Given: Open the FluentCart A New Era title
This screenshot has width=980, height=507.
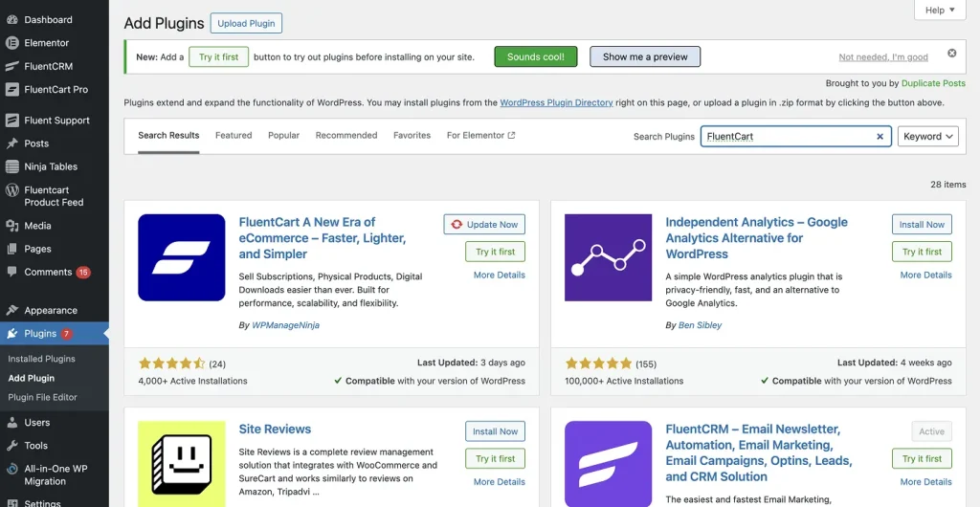Looking at the screenshot, I should click(323, 238).
